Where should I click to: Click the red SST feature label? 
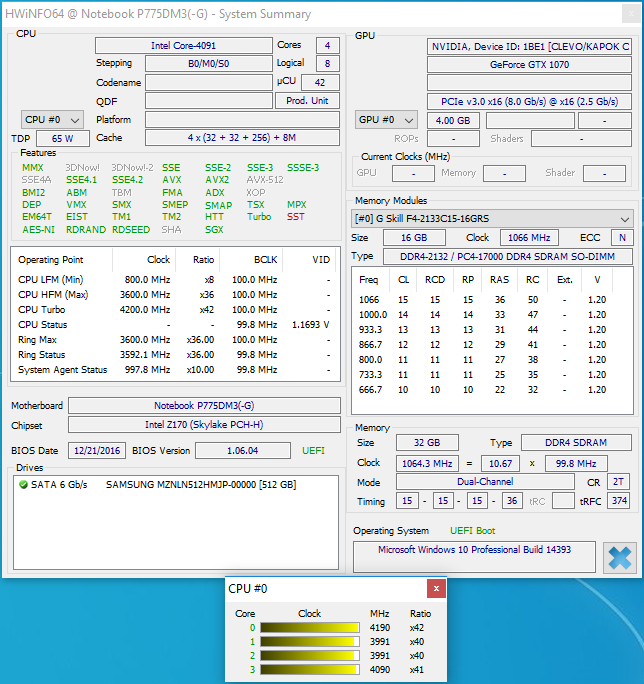pos(295,217)
